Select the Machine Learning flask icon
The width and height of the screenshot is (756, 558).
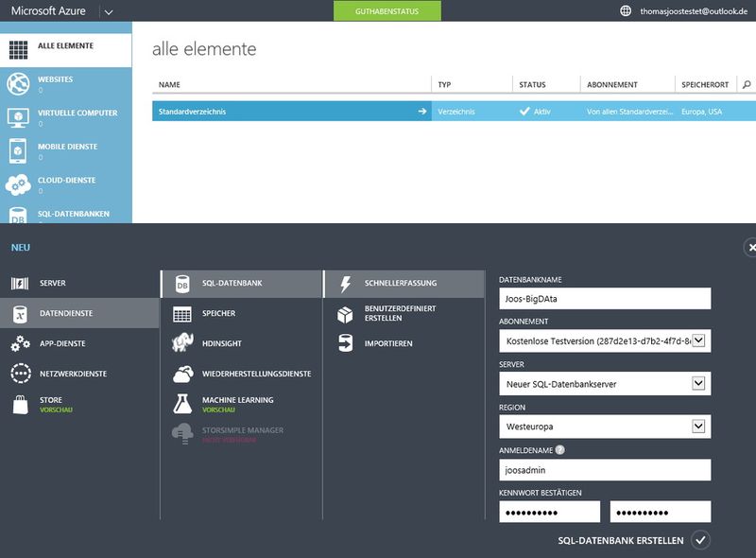tap(182, 404)
